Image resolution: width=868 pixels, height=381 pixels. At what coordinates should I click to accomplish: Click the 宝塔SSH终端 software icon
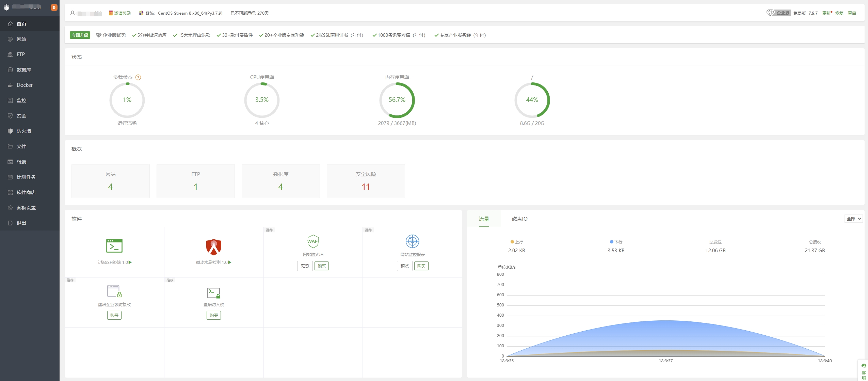click(114, 246)
